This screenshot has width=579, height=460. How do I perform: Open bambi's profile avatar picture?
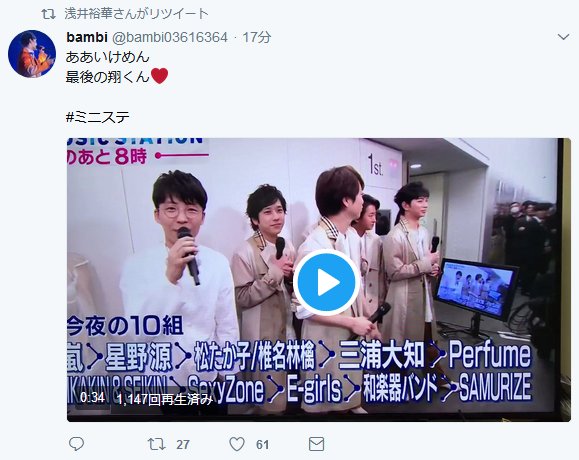[x=32, y=54]
